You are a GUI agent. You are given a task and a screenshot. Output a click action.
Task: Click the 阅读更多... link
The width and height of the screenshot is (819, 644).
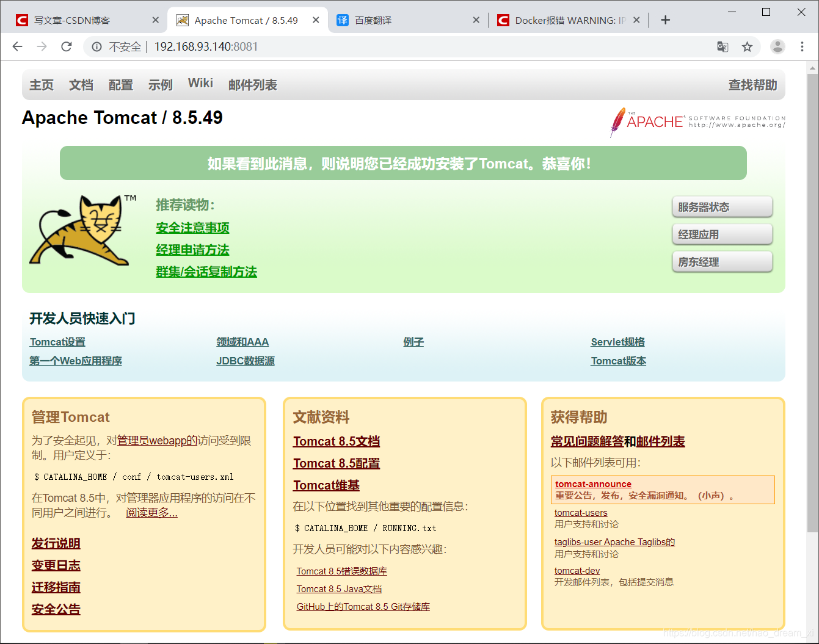tap(151, 513)
